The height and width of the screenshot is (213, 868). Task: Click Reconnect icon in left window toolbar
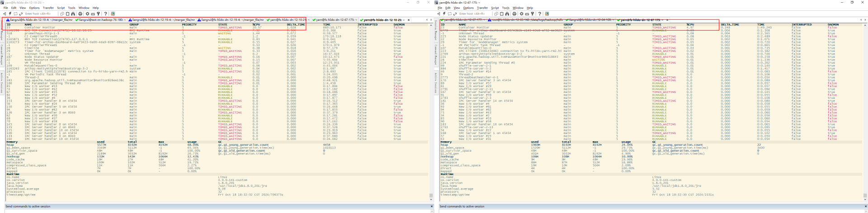pyautogui.click(x=15, y=14)
